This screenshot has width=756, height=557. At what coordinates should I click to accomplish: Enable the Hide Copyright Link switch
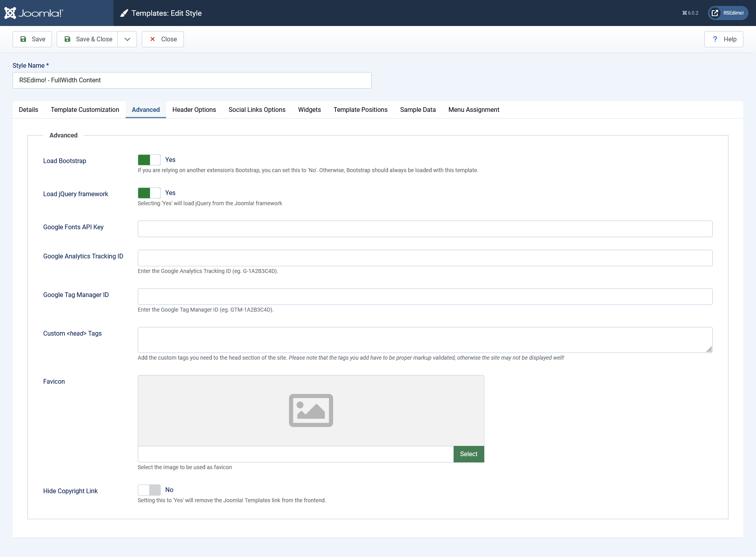(149, 490)
